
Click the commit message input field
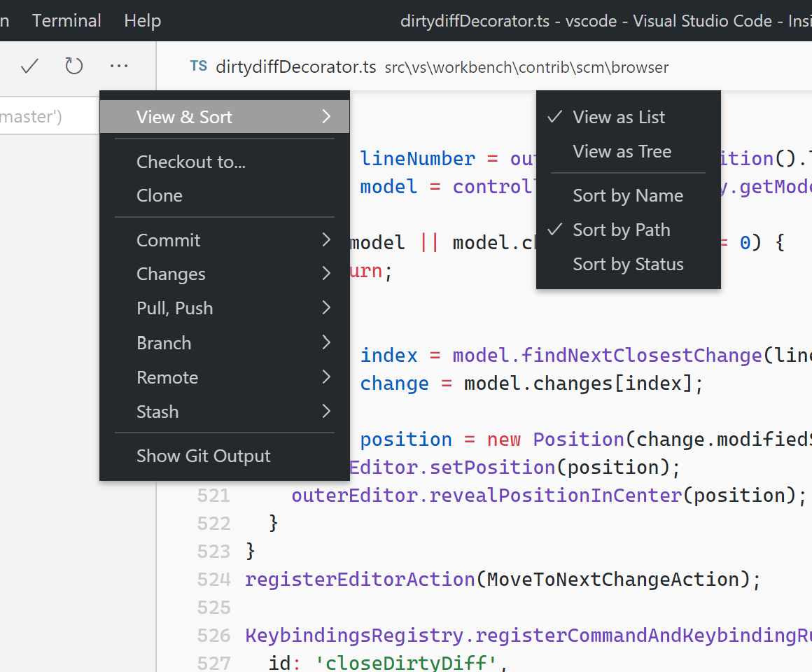tap(49, 116)
